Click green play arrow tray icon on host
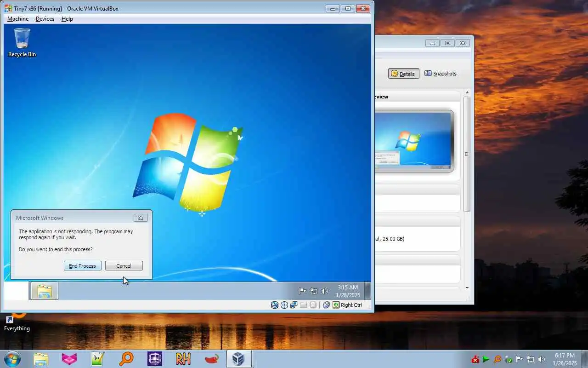 [x=486, y=359]
